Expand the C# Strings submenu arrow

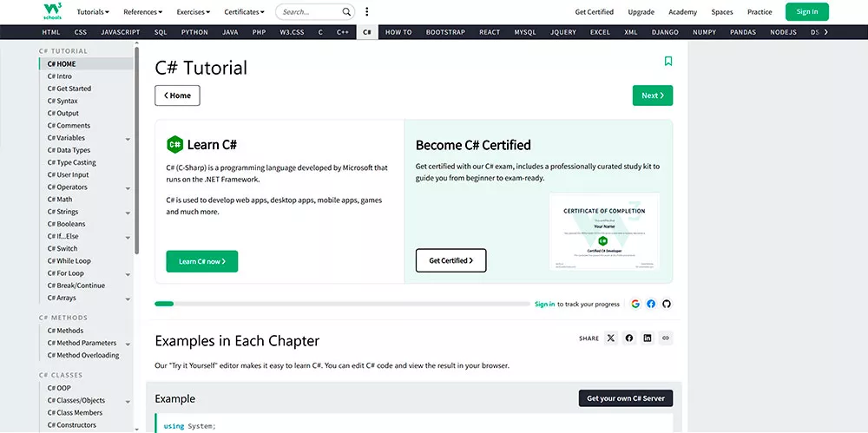(x=128, y=213)
